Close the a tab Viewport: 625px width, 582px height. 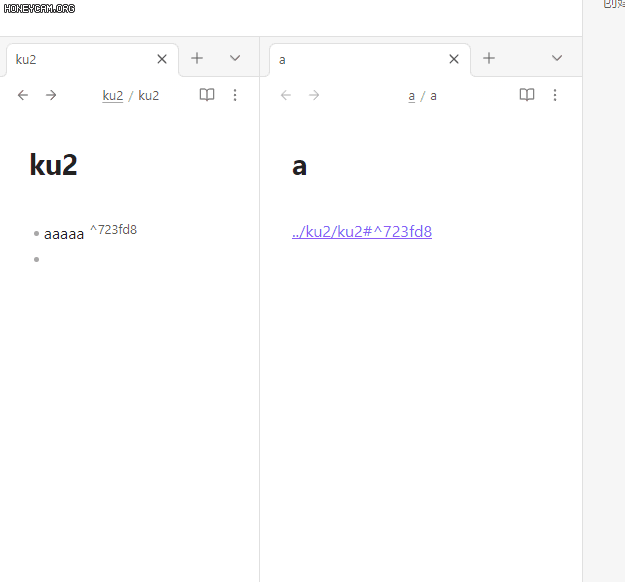(x=454, y=59)
